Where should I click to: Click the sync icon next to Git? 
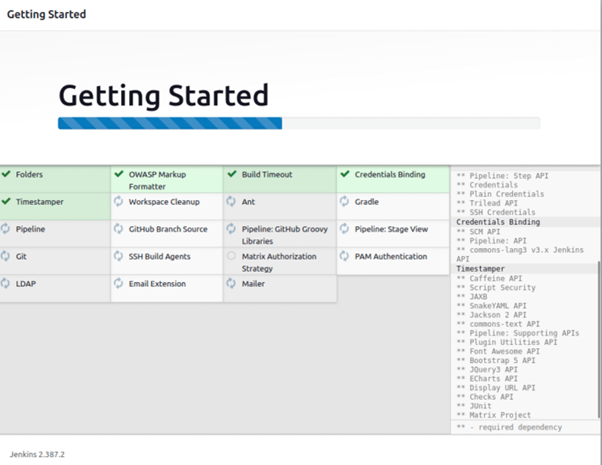7,256
